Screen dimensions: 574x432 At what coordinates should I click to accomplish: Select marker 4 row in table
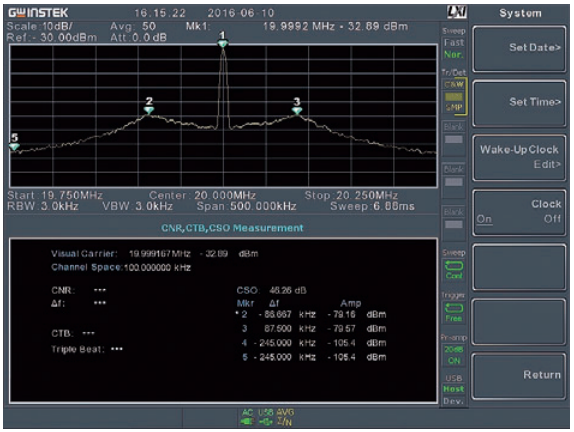(x=313, y=343)
